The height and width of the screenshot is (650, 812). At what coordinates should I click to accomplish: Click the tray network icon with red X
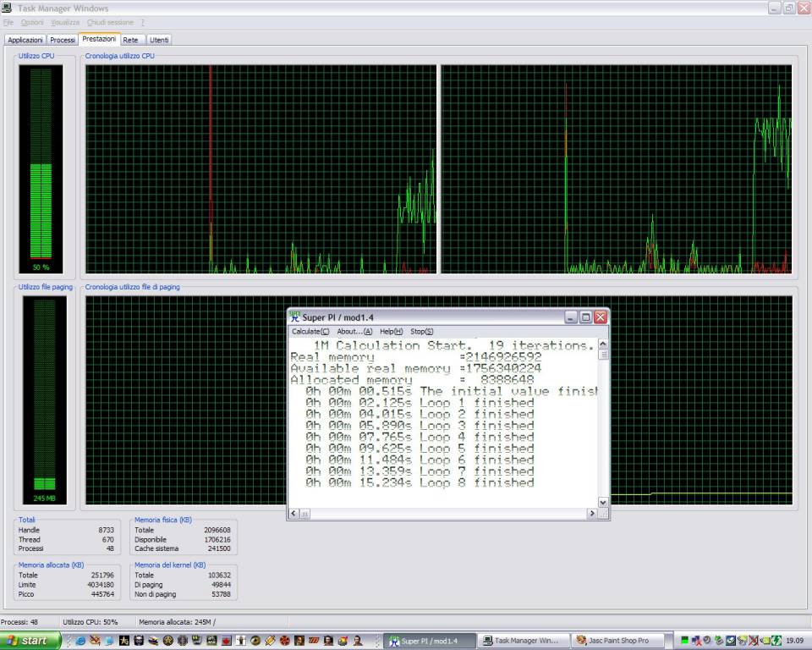tap(696, 641)
